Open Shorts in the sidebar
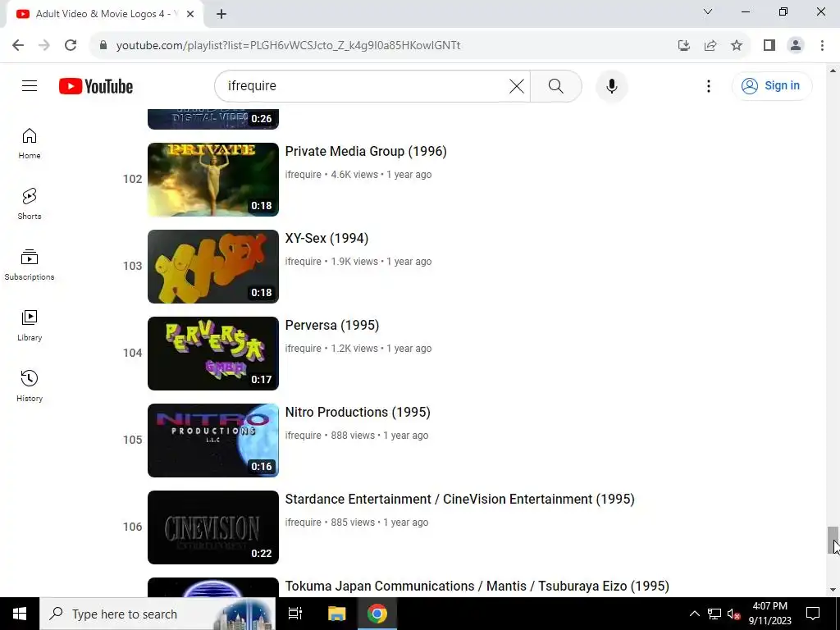 pos(30,203)
